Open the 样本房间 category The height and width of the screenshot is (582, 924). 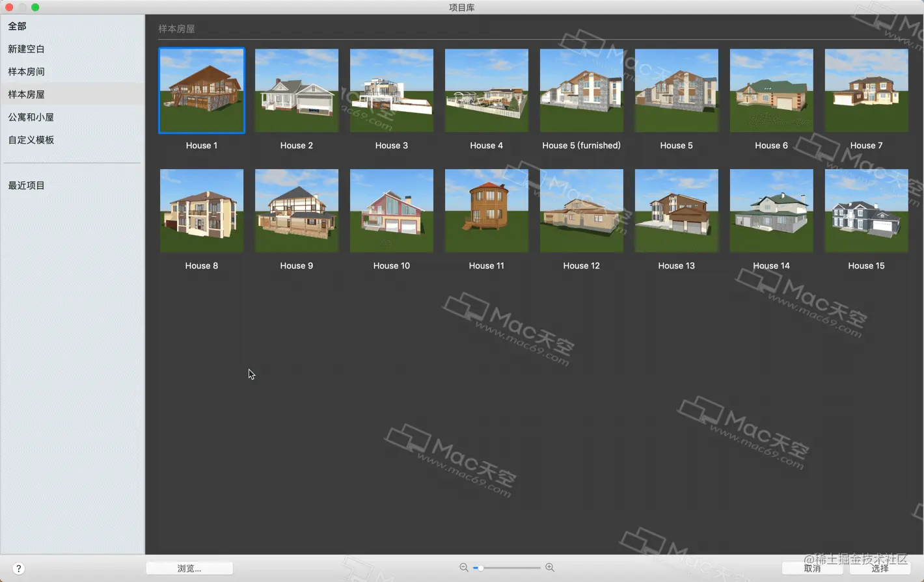coord(72,72)
